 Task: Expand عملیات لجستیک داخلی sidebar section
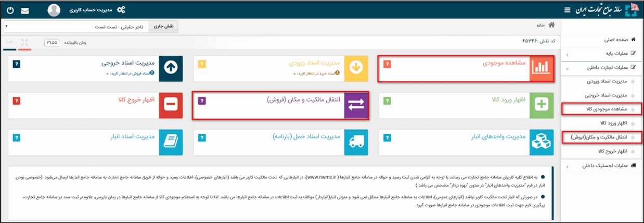(603, 166)
